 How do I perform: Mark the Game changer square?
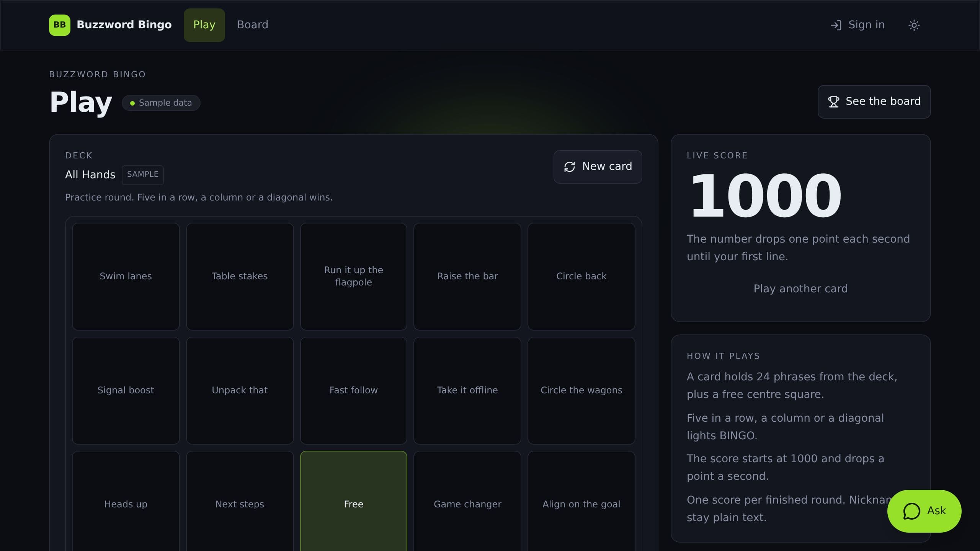click(x=467, y=501)
